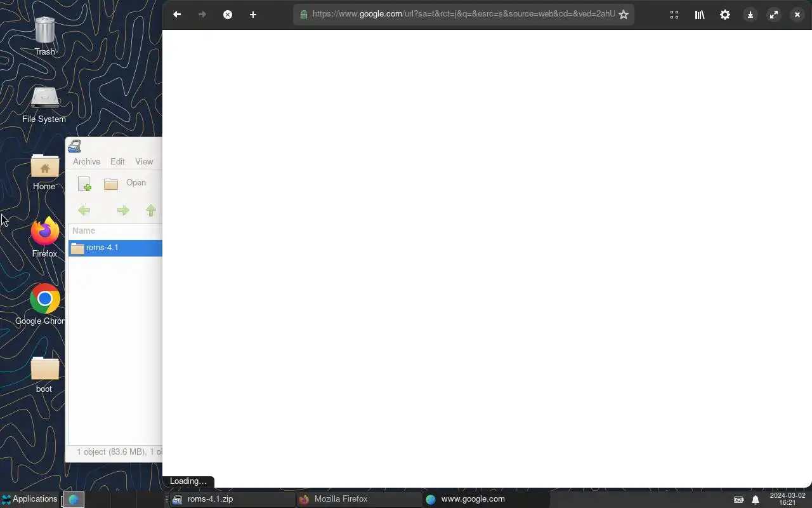Select the boot folder on desktop
Screen dimensions: 812x508
[x=44, y=374]
